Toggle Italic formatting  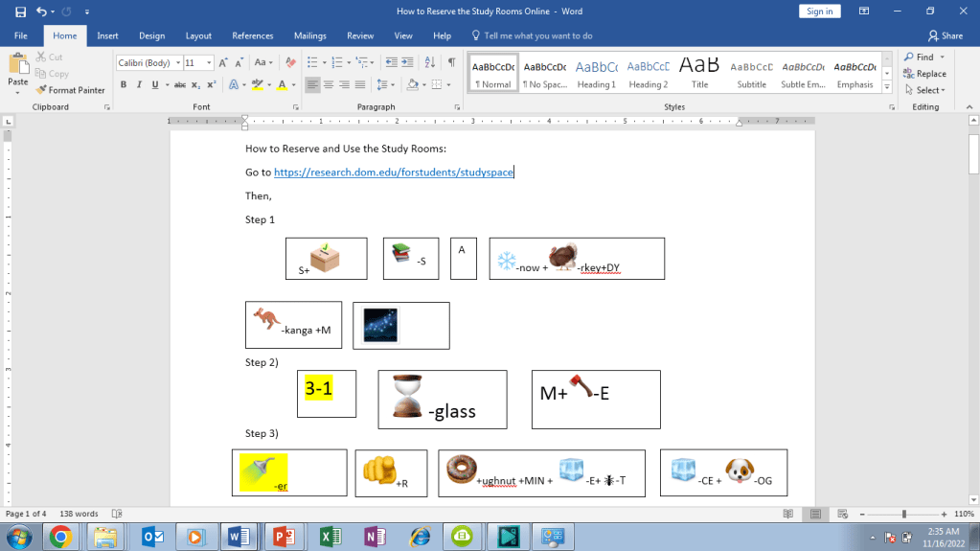click(139, 85)
